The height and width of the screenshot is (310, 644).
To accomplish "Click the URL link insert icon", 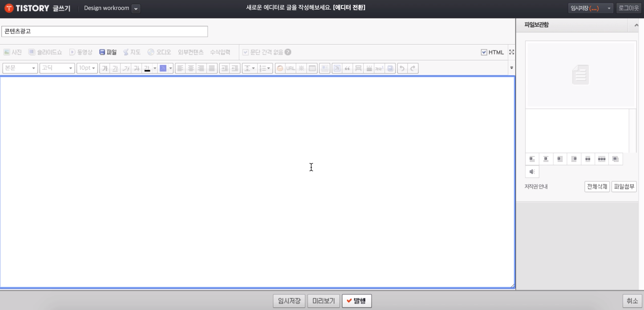I will 291,68.
